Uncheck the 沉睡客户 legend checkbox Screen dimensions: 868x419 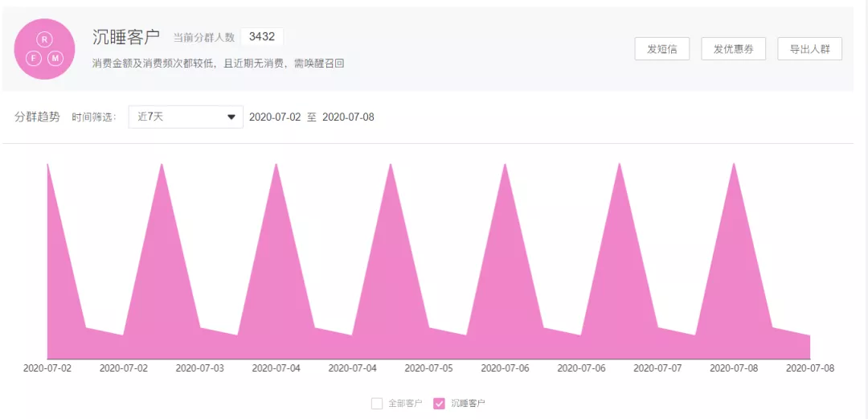pos(439,403)
